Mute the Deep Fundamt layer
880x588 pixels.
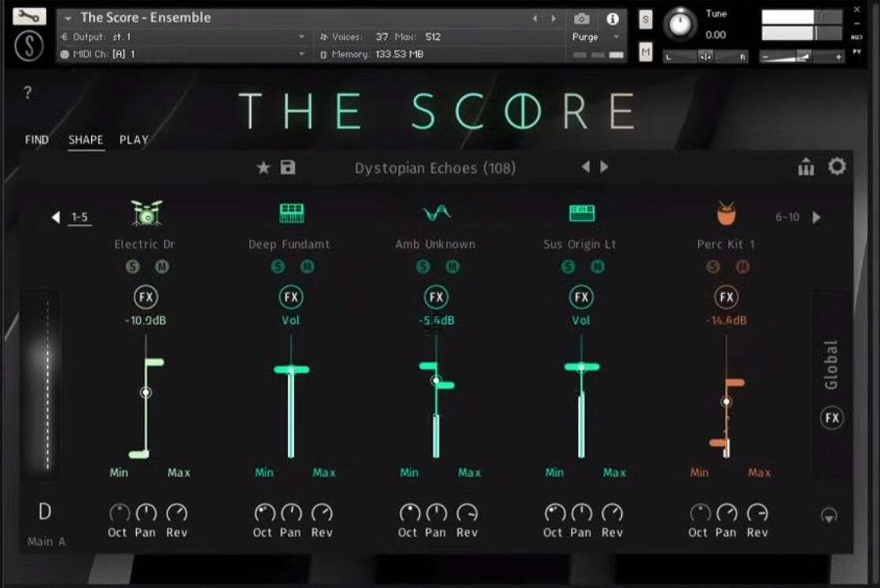point(307,266)
